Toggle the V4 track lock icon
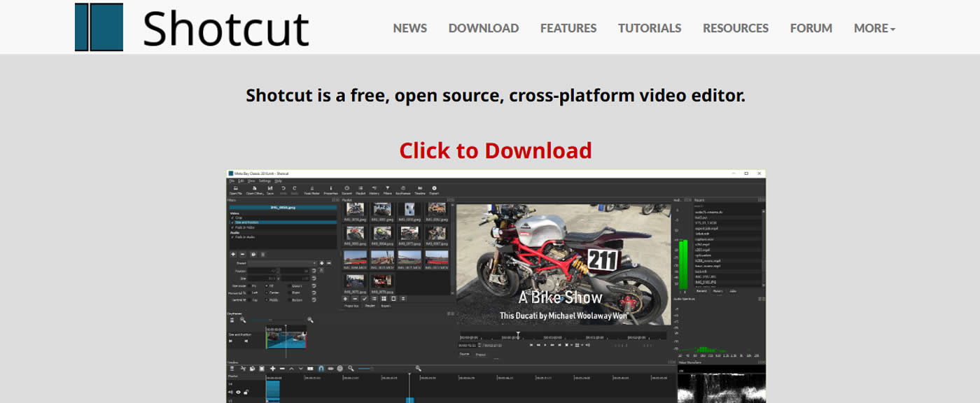Image resolution: width=980 pixels, height=403 pixels. point(246,392)
